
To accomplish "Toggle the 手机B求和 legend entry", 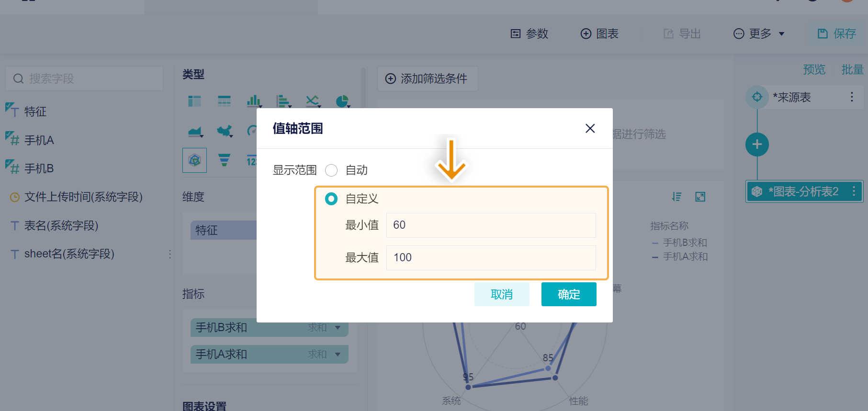I will point(680,243).
